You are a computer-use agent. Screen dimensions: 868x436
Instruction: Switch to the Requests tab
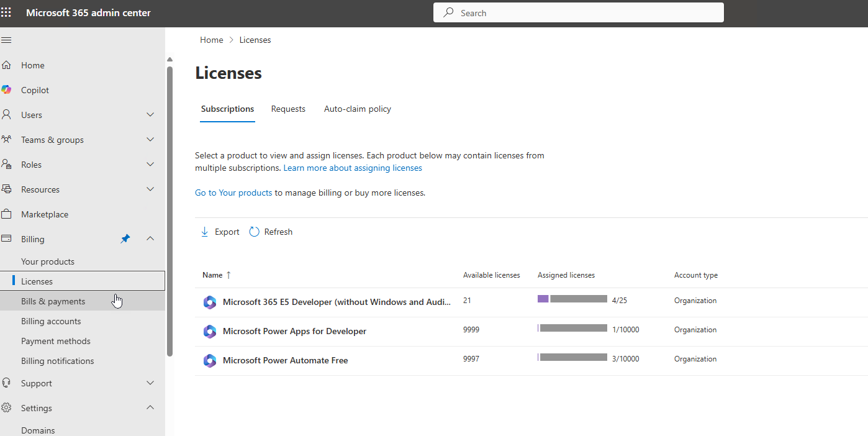point(288,109)
